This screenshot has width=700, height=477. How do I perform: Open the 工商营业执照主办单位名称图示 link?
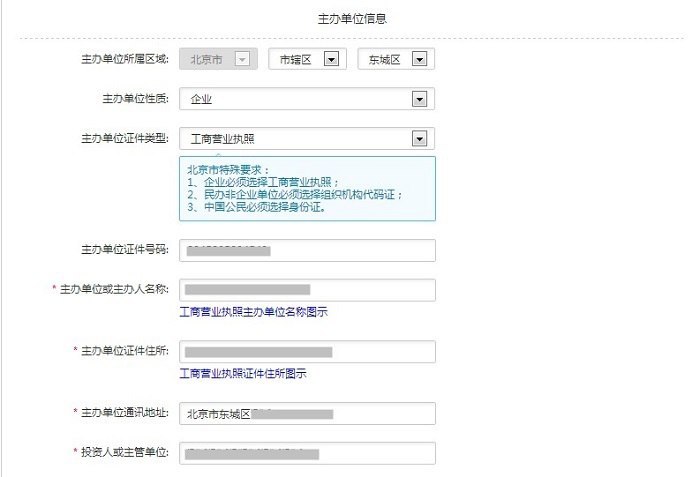(x=253, y=313)
